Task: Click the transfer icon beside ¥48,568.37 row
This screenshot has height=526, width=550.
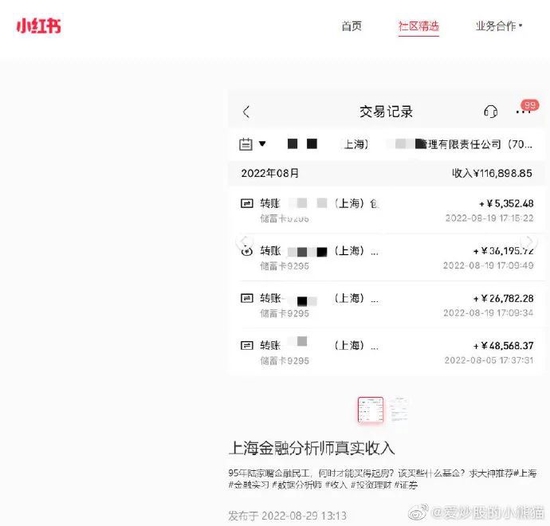Action: coord(247,346)
